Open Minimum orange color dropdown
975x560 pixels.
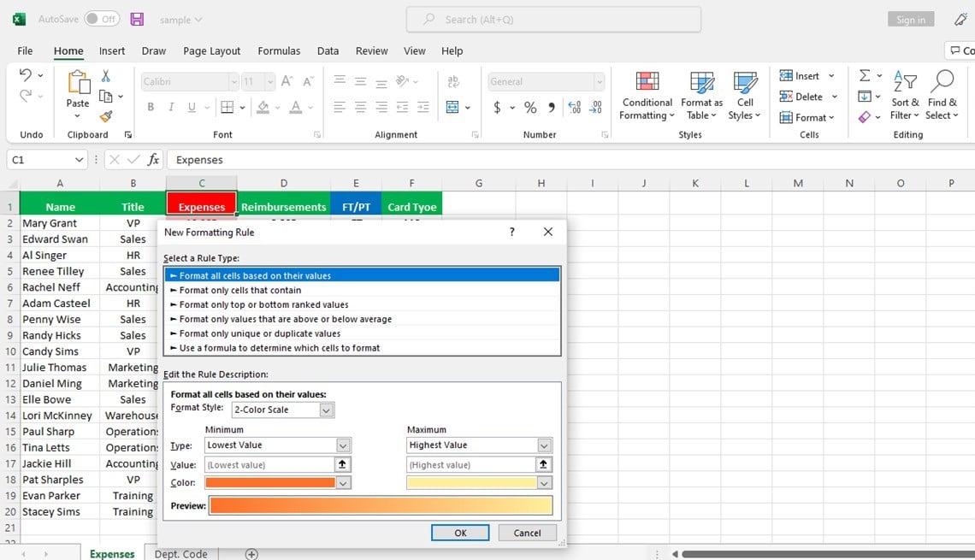click(x=343, y=483)
